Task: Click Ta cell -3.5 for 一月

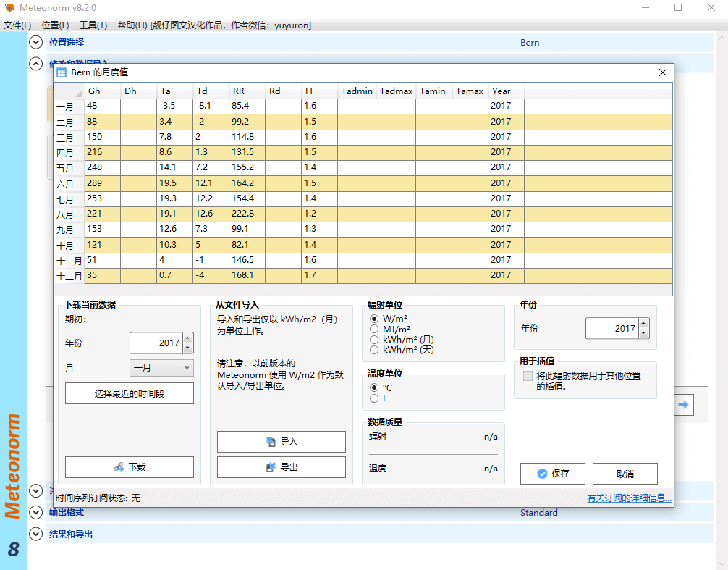Action: point(175,106)
